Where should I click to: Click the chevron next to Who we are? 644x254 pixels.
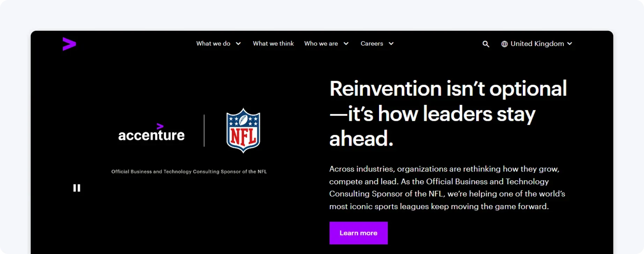point(346,44)
